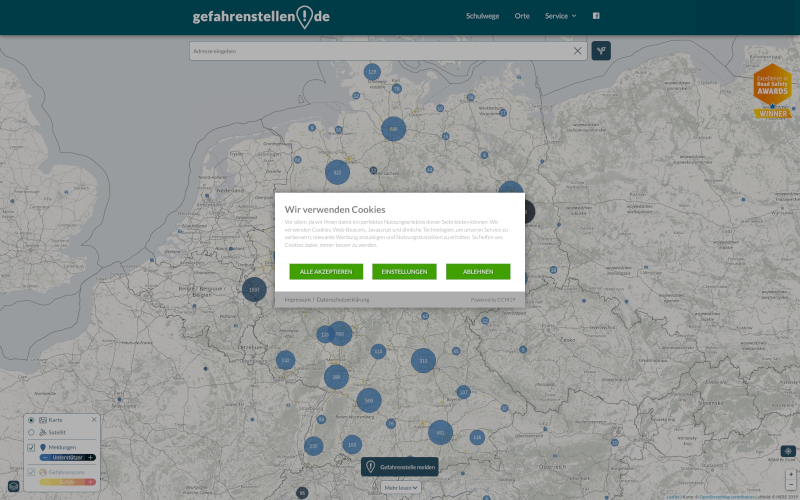Open the Schulwege menu item
The height and width of the screenshot is (500, 800).
tap(482, 16)
